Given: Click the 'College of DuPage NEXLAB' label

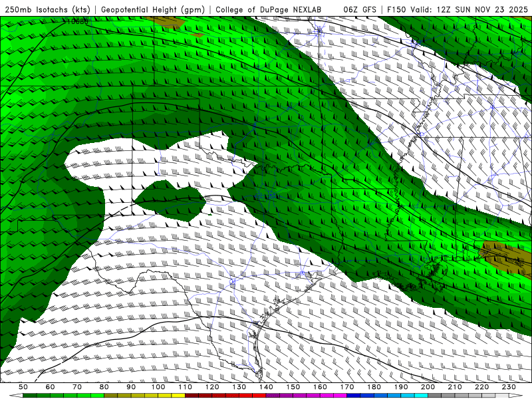Looking at the screenshot, I should click(268, 9).
